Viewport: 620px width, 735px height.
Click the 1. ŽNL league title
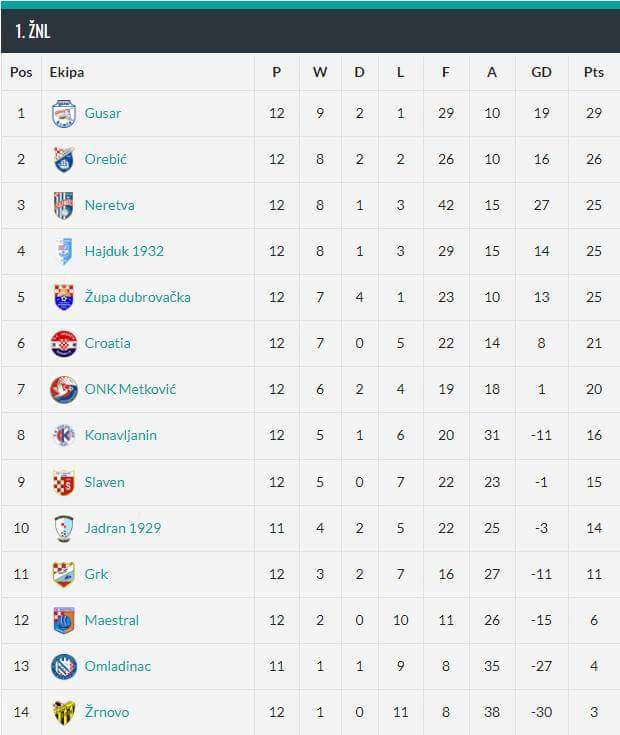point(33,31)
